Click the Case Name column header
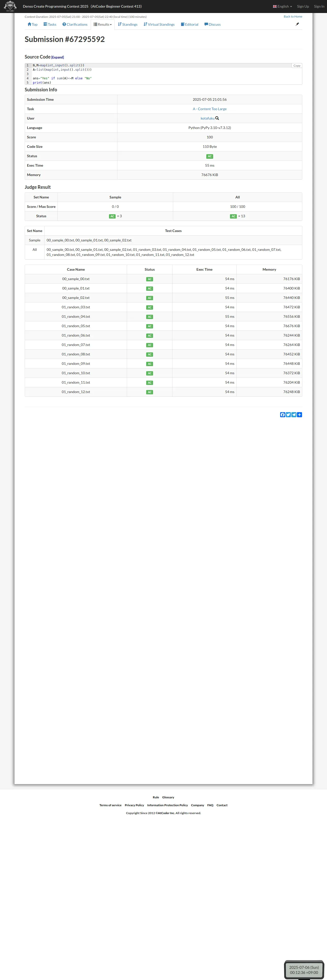Image resolution: width=327 pixels, height=980 pixels. 76,269
